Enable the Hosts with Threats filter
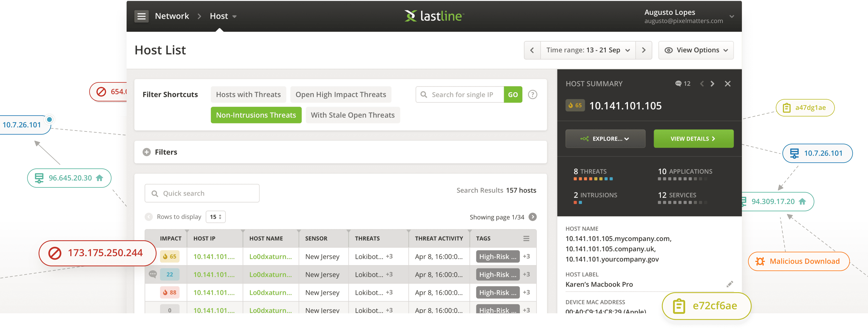 [248, 95]
